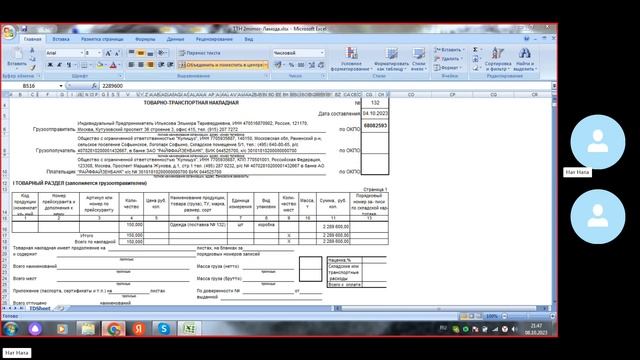The image size is (640, 360).
Task: Switch to the Вид tab
Action: click(x=249, y=39)
